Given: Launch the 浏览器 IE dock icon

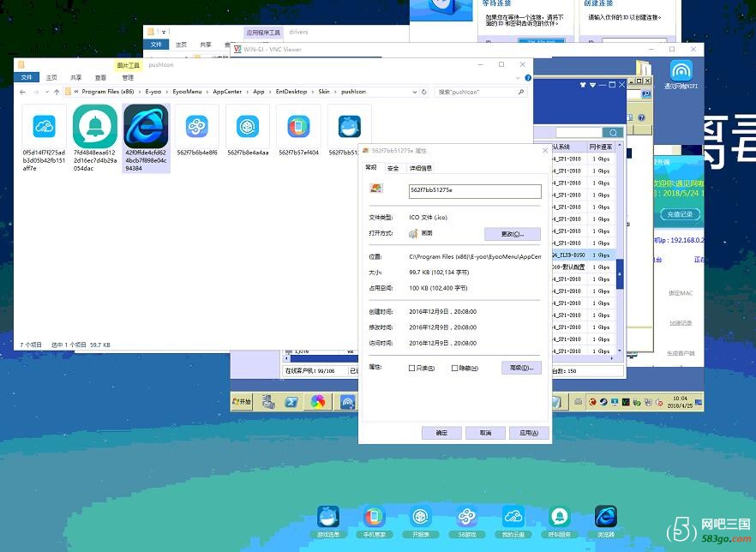Looking at the screenshot, I should (605, 518).
